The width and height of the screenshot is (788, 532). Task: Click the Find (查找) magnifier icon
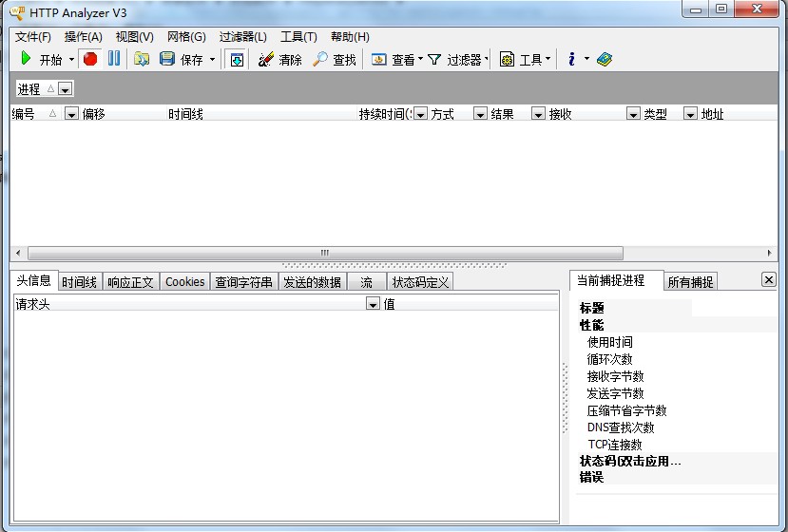tap(319, 59)
